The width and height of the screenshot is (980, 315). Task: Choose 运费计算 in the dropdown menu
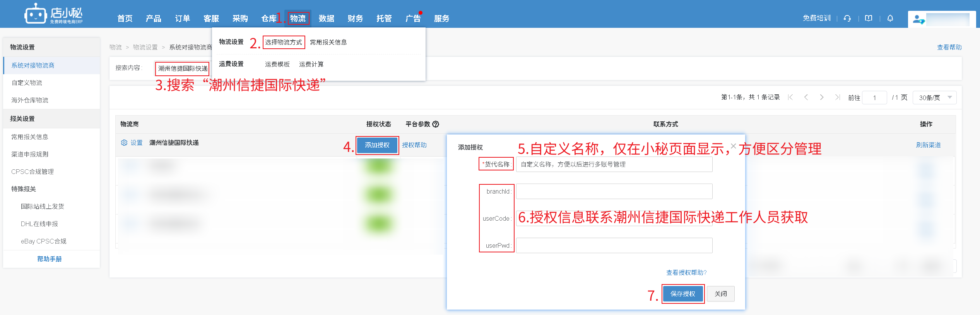[311, 64]
